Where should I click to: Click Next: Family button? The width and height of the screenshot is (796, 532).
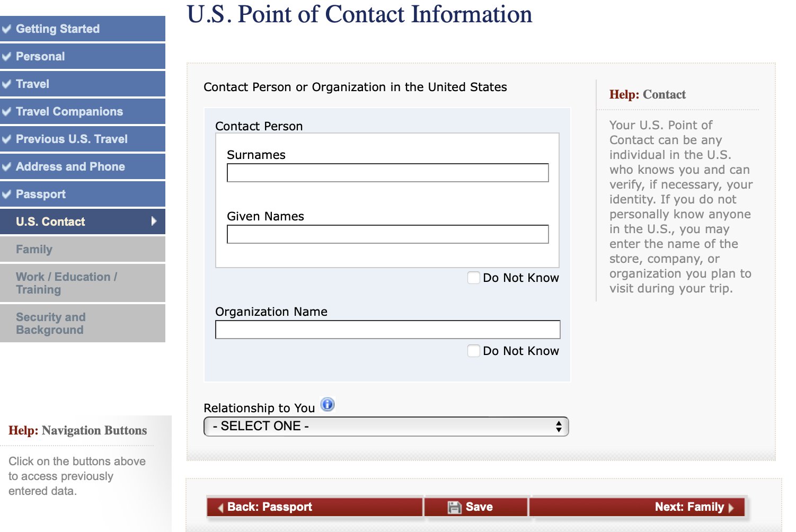(638, 507)
